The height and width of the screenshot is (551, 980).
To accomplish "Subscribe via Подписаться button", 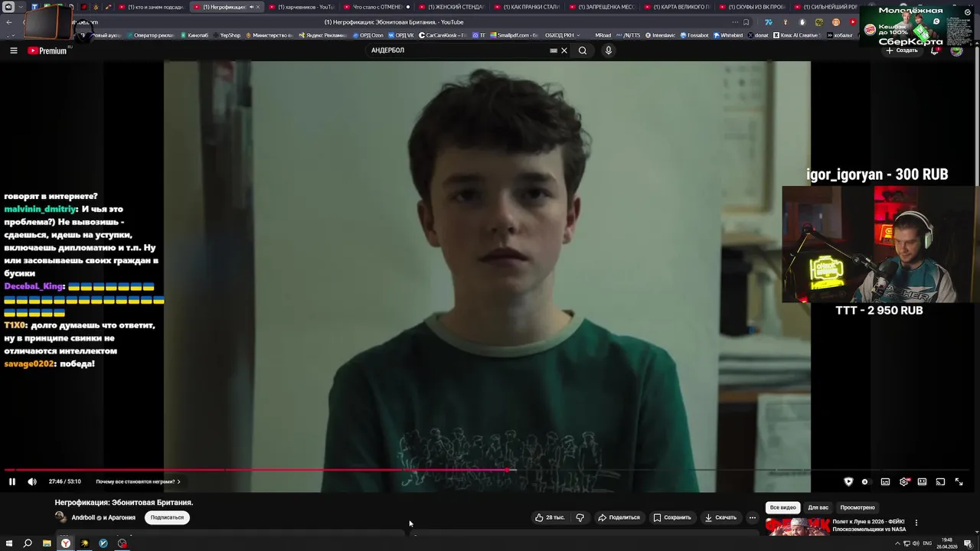I will pos(167,518).
